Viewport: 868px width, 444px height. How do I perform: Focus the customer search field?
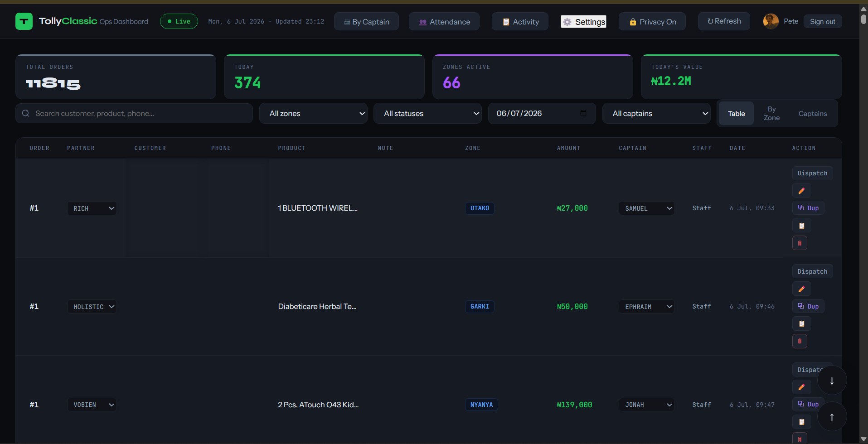(134, 113)
